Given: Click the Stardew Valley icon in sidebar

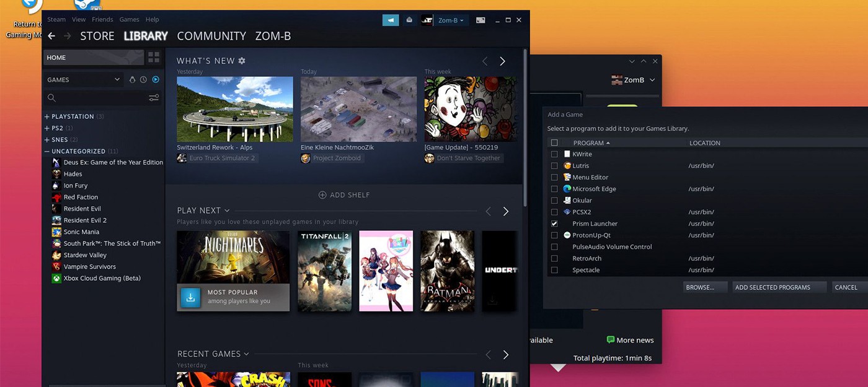Looking at the screenshot, I should 56,255.
